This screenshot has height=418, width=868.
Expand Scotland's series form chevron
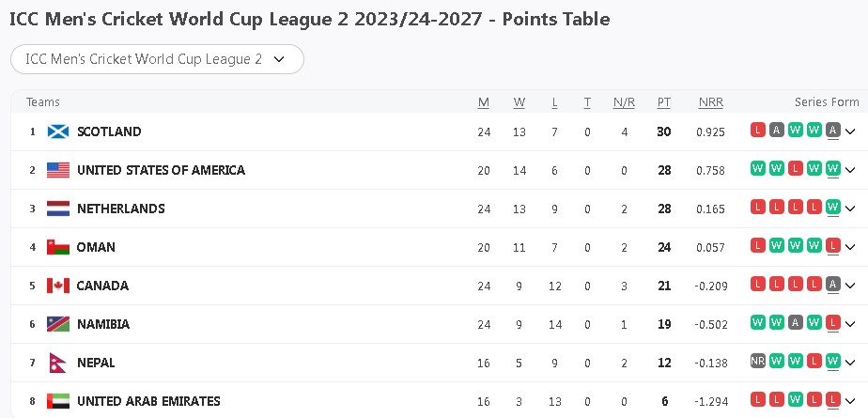click(850, 132)
